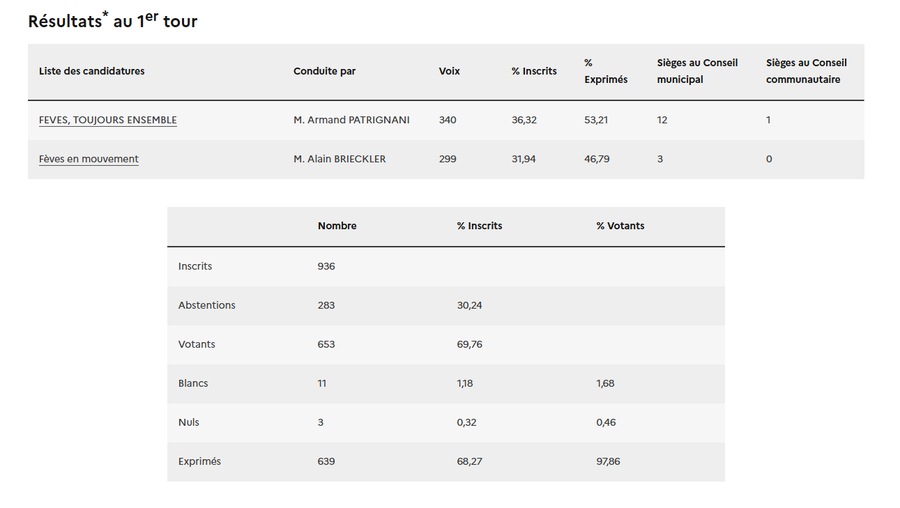Select the Abstentions row label
The image size is (900, 508).
pyautogui.click(x=207, y=305)
